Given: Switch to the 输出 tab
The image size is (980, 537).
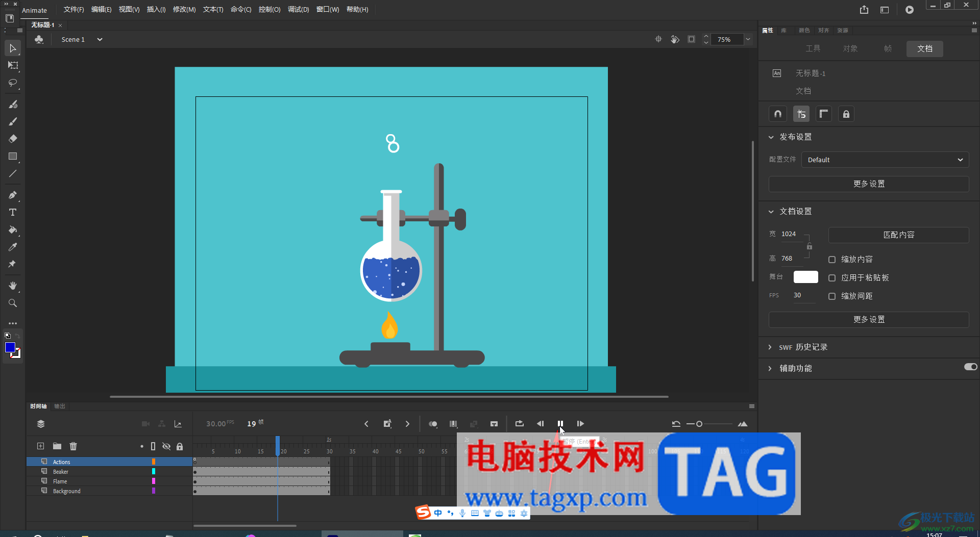Looking at the screenshot, I should (x=60, y=406).
